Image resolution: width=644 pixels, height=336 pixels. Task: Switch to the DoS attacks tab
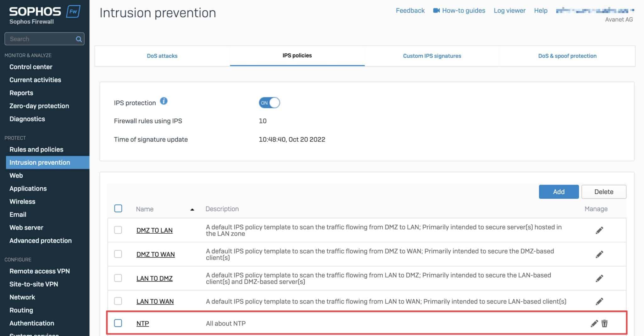click(162, 56)
